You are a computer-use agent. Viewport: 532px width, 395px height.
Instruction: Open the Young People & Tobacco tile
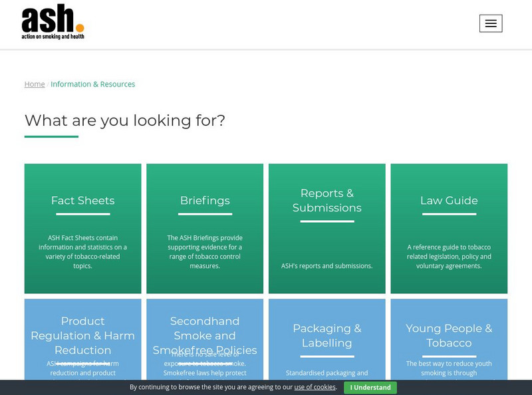coord(450,339)
